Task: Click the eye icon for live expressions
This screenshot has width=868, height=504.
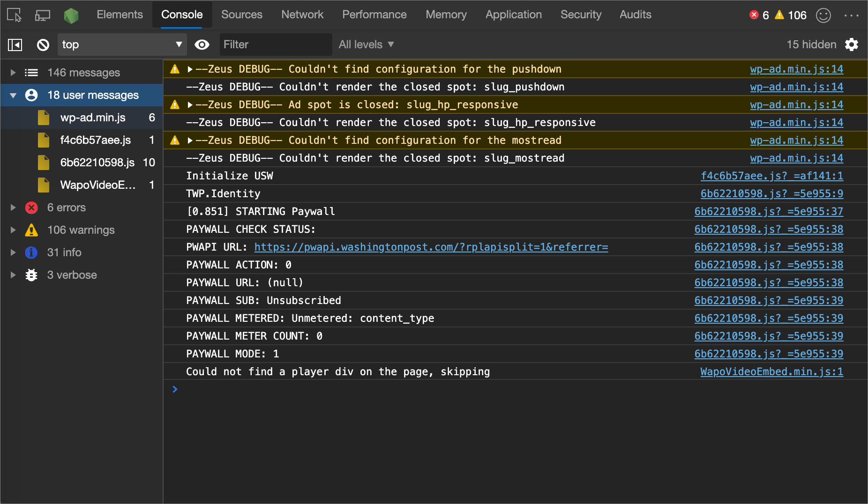Action: click(202, 44)
